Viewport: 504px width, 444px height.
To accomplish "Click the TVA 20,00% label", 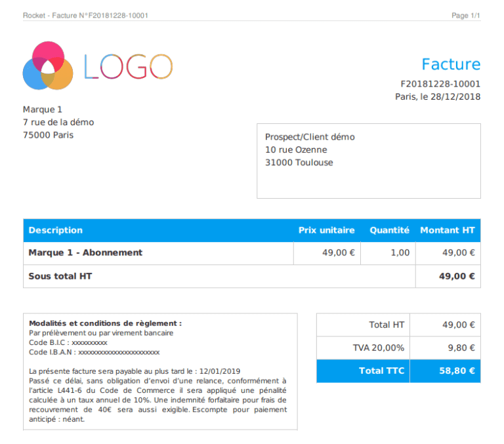I will click(378, 348).
